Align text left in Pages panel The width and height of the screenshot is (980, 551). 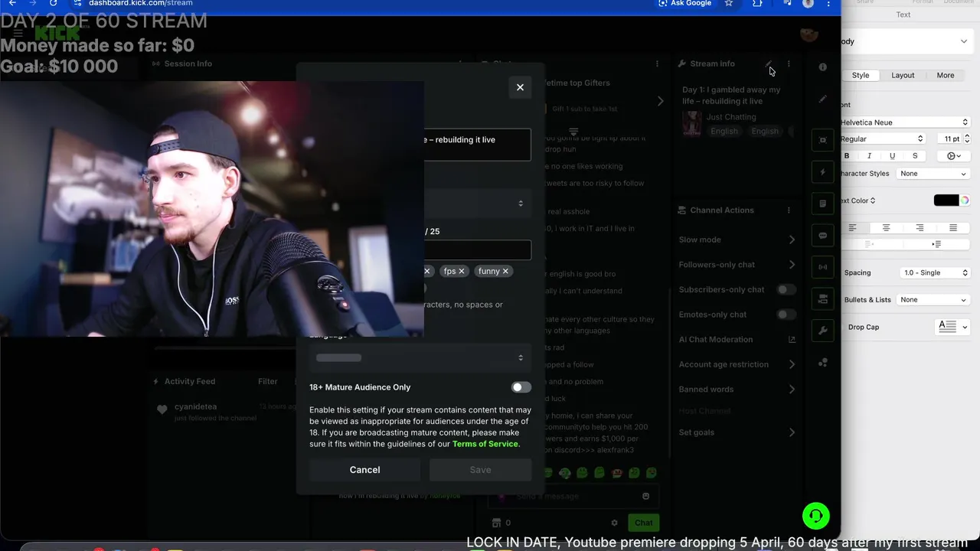pos(852,228)
